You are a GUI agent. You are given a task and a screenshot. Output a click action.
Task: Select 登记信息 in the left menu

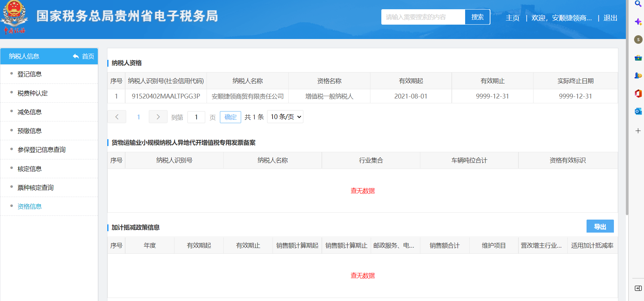(30, 74)
